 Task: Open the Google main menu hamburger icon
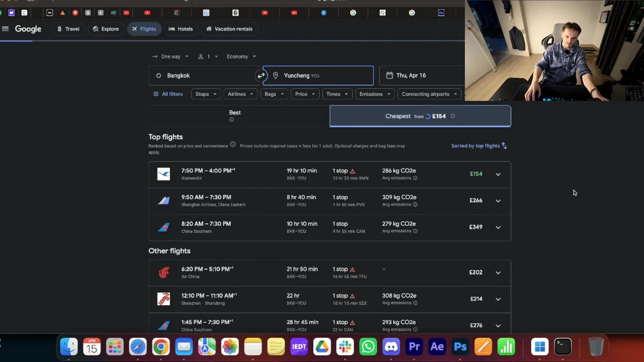[5, 29]
